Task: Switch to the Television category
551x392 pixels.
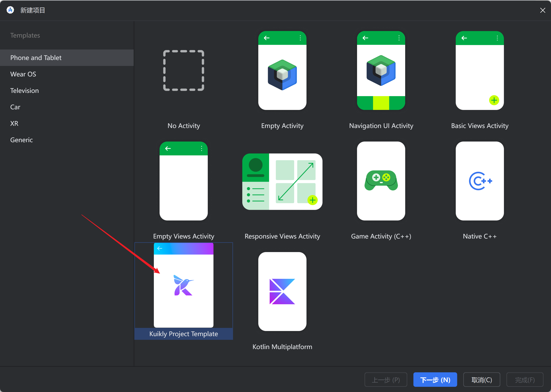Action: click(24, 91)
